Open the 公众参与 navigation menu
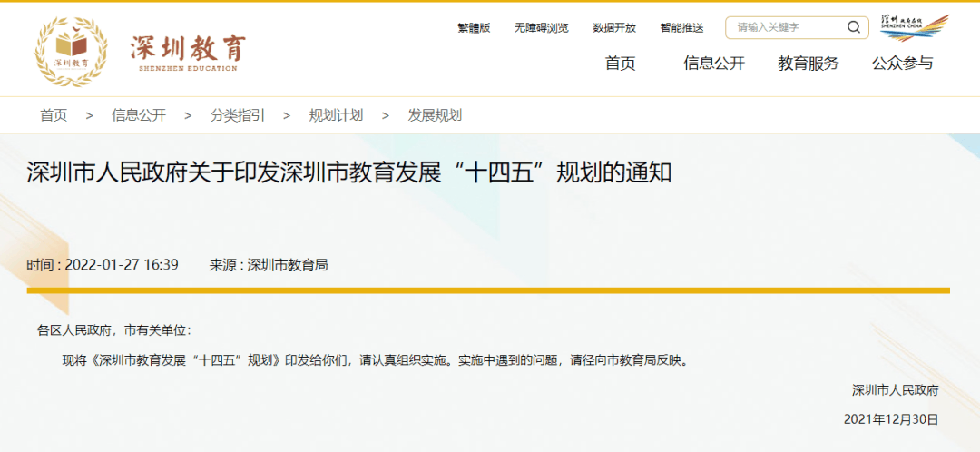Viewport: 980px width, 452px height. [902, 64]
